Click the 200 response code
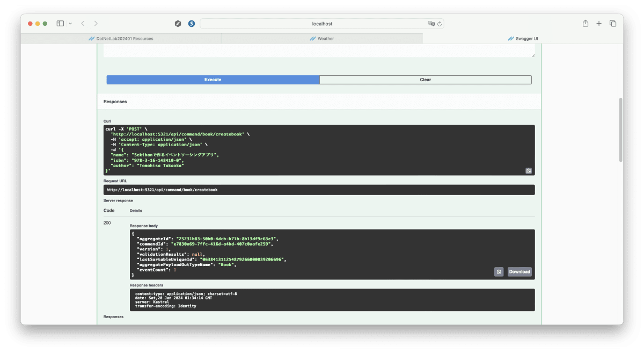The height and width of the screenshot is (352, 644). pyautogui.click(x=107, y=222)
